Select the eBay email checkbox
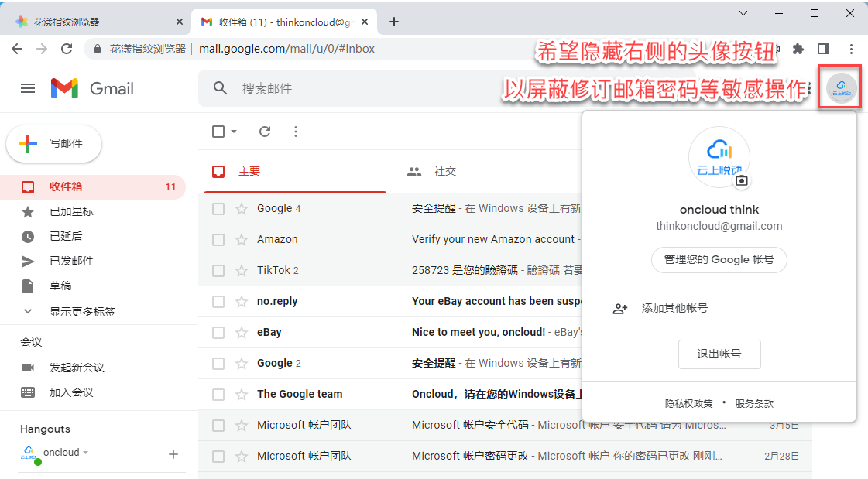This screenshot has height=479, width=868. tap(218, 333)
